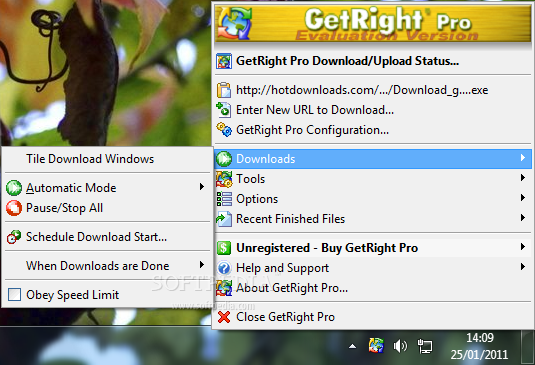Expand the Unregistered Buy GetRight Pro arrow
Screen dimensions: 535x365
(523, 247)
